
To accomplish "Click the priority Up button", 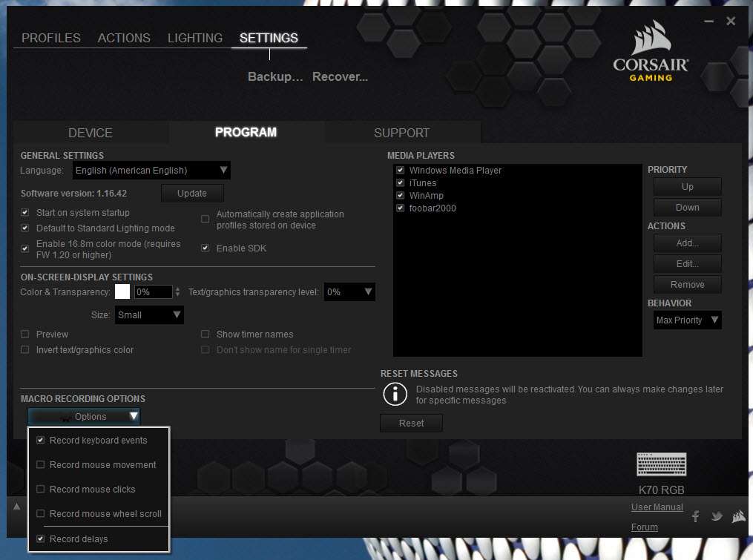I will pyautogui.click(x=687, y=186).
